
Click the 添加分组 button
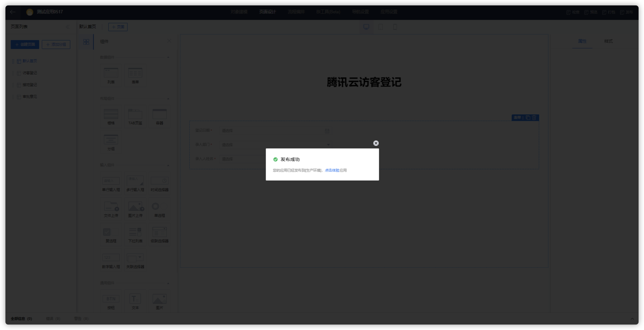56,44
